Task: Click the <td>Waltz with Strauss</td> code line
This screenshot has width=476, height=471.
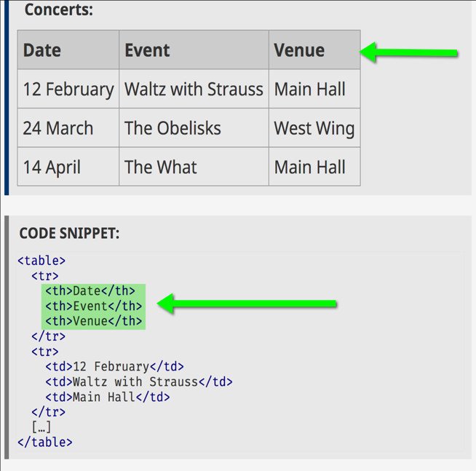Action: [x=139, y=381]
